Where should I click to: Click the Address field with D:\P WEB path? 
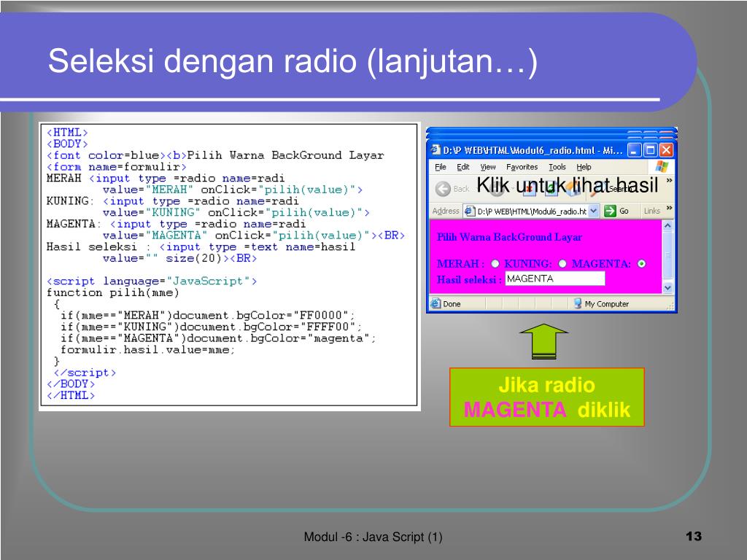click(532, 211)
